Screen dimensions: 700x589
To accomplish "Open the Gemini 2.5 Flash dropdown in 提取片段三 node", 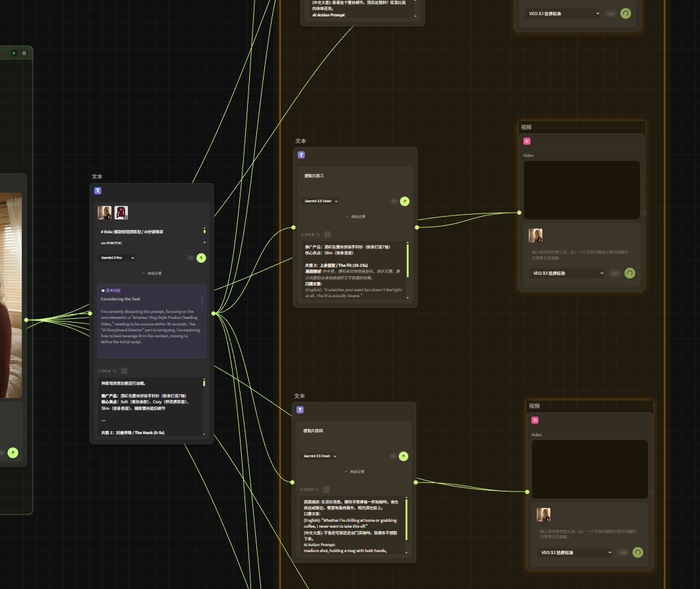I will click(x=320, y=201).
